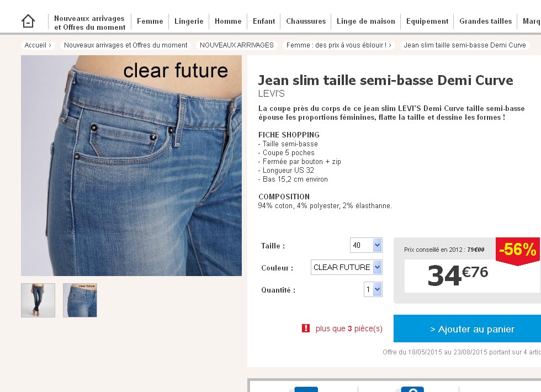Open the Couleur CLEAR FUTURE dropdown
Viewport: 541px width, 392px height.
347,267
